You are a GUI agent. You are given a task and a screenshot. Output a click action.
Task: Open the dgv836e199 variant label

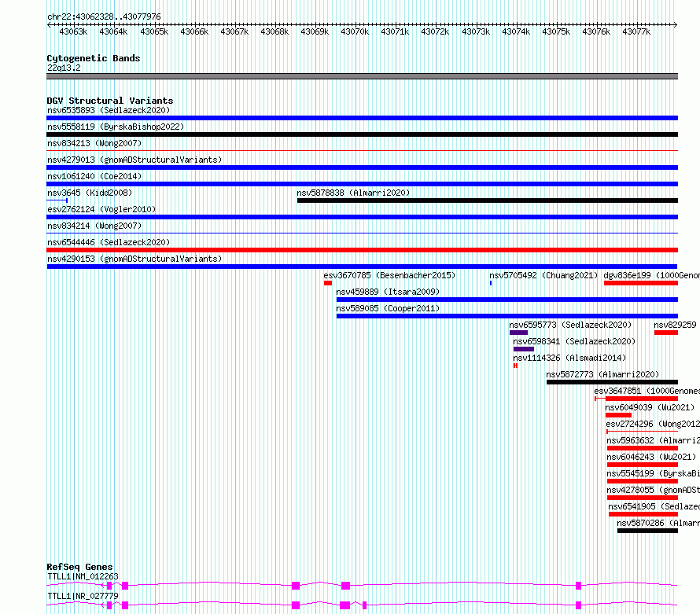652,275
